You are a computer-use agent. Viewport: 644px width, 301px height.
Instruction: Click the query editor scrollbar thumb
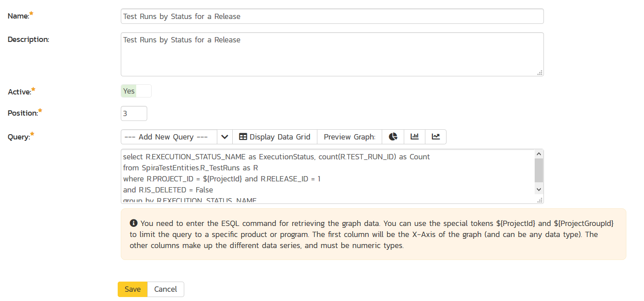tap(539, 170)
